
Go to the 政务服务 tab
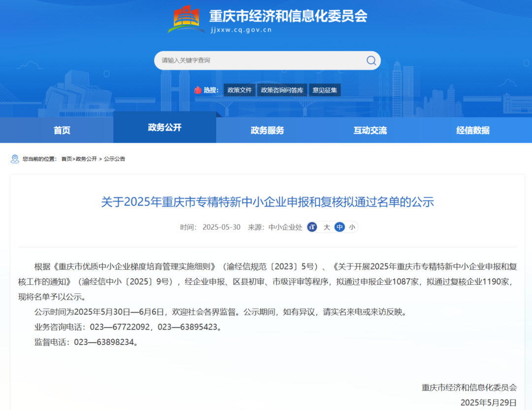(x=267, y=131)
